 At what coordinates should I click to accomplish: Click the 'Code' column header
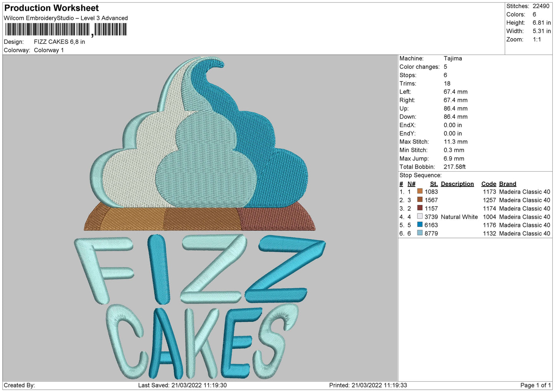pos(489,184)
